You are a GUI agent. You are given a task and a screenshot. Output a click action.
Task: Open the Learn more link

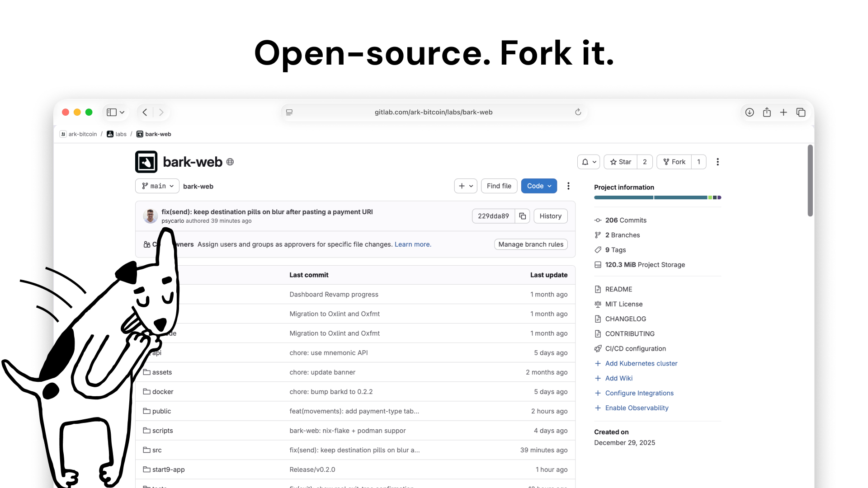coord(413,244)
